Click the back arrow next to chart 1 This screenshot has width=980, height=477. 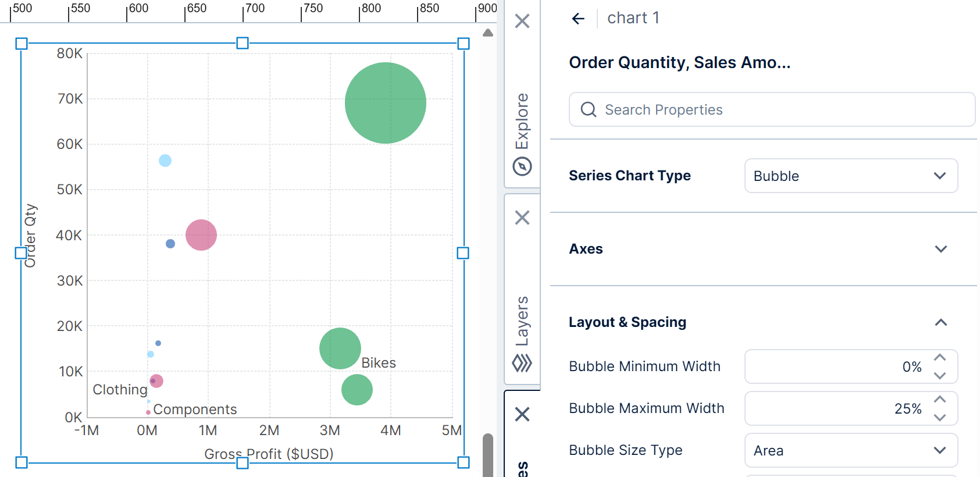pyautogui.click(x=578, y=19)
